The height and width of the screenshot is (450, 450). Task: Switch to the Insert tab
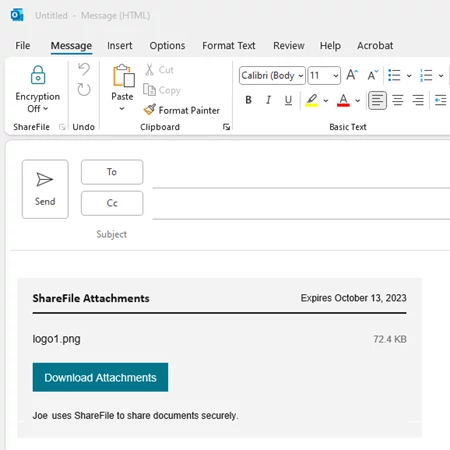point(119,46)
